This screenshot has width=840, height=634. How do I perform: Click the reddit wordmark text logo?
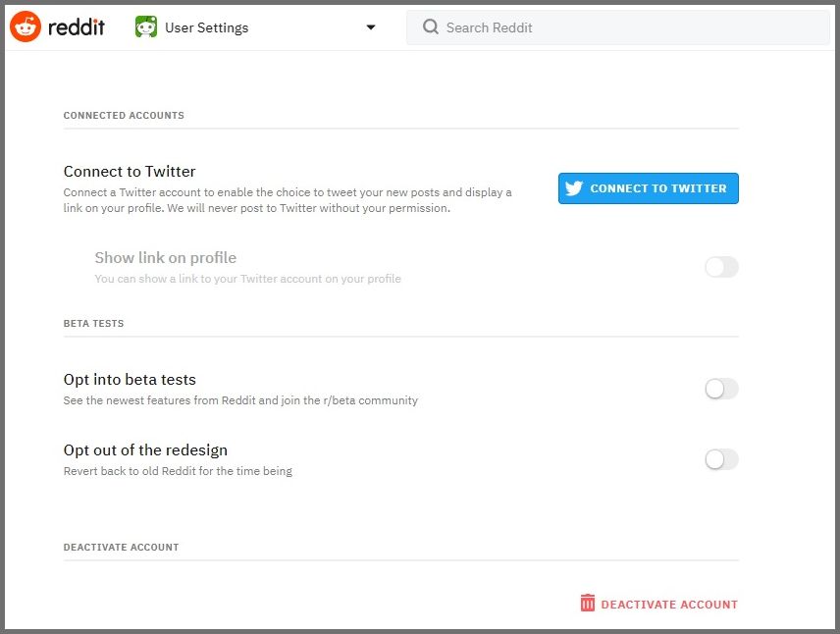(77, 27)
